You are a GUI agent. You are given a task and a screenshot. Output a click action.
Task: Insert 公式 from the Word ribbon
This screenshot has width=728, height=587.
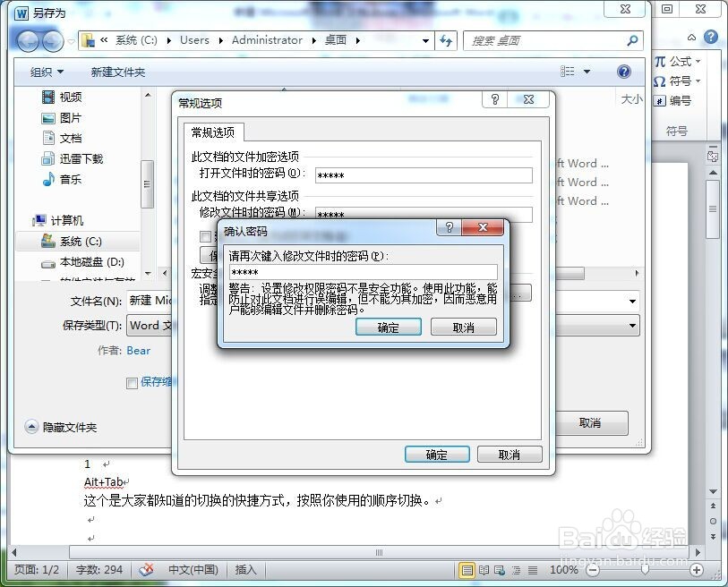pyautogui.click(x=677, y=62)
